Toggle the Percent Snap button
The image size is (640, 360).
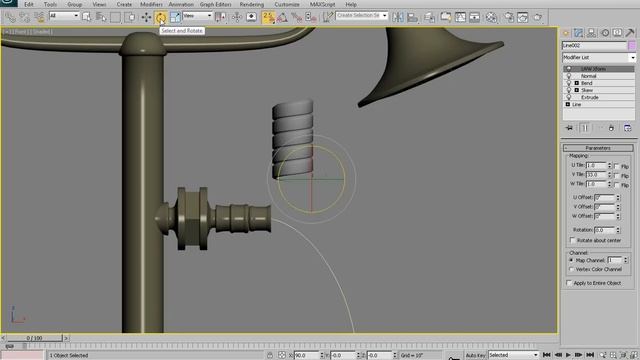coord(297,17)
